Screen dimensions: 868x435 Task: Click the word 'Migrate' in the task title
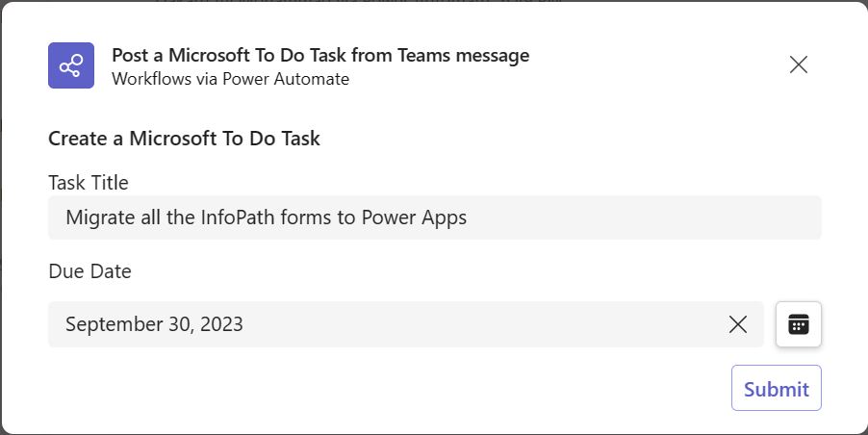pos(98,217)
